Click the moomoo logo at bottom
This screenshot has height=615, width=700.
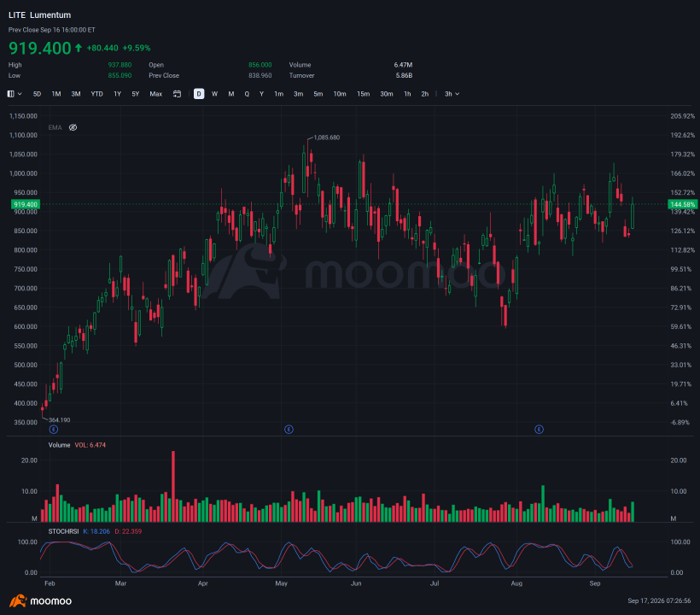41,600
